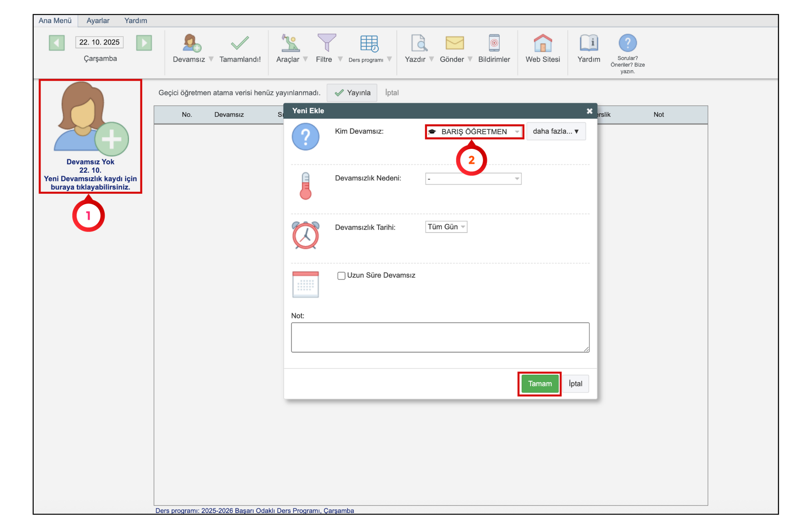Image resolution: width=809 pixels, height=532 pixels.
Task: Go to previous day with left arrow
Action: 57,43
